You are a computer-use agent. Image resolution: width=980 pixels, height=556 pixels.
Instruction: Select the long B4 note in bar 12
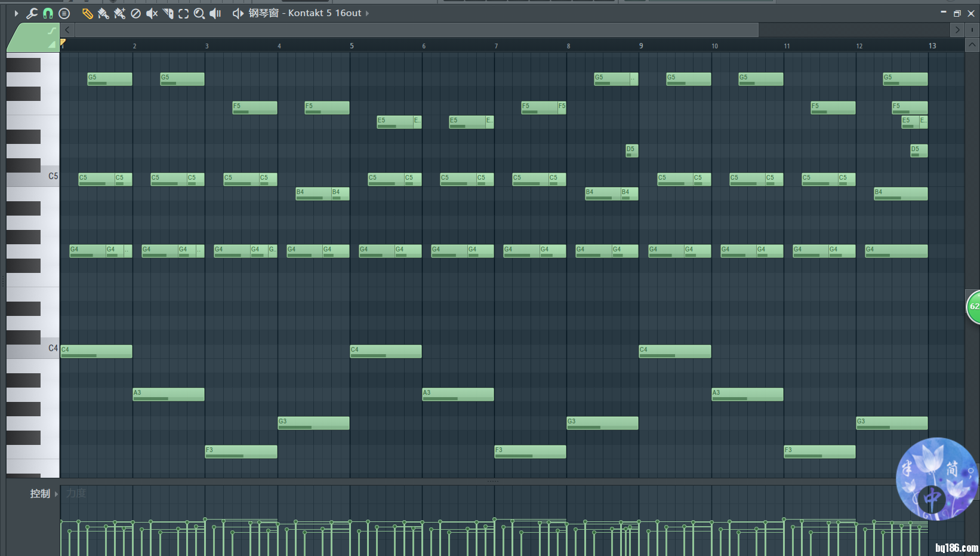coord(901,194)
